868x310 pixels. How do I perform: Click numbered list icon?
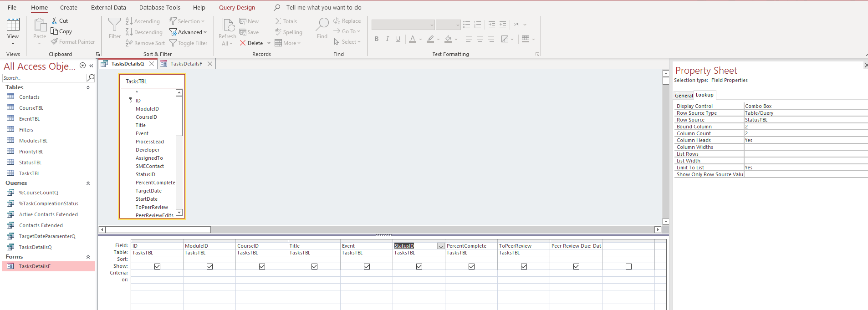478,25
